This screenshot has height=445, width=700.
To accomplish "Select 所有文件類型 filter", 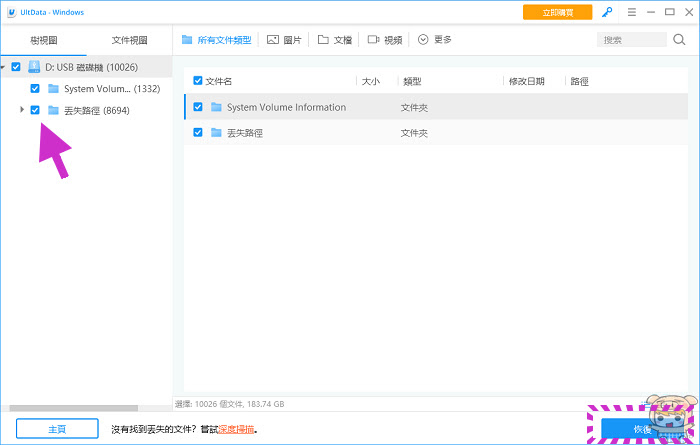I will [x=217, y=40].
